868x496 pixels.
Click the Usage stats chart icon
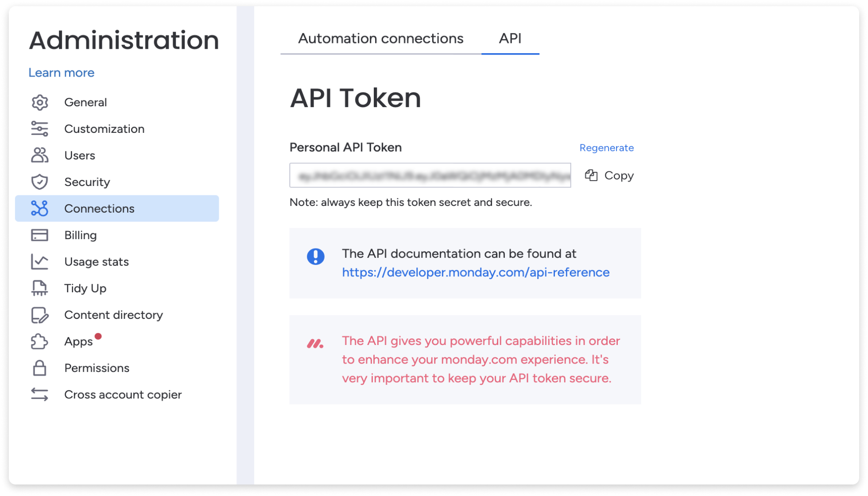click(40, 262)
